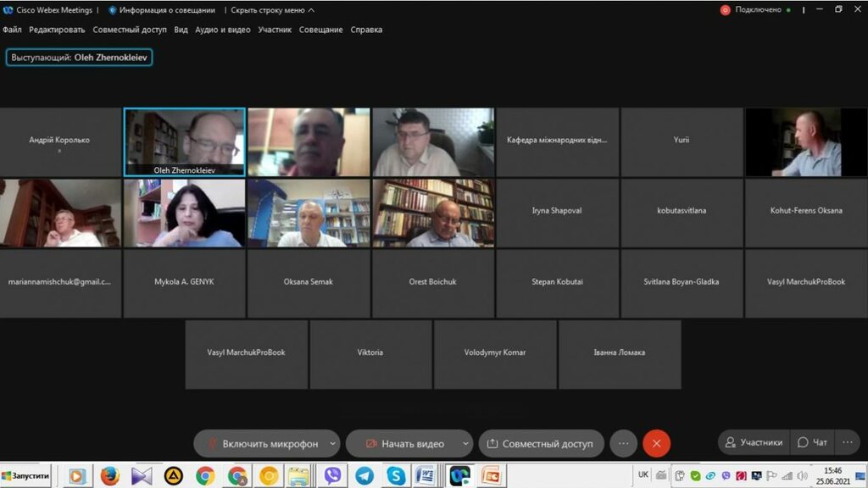The image size is (868, 488).
Task: Launch Skype from the taskbar
Action: pyautogui.click(x=396, y=476)
